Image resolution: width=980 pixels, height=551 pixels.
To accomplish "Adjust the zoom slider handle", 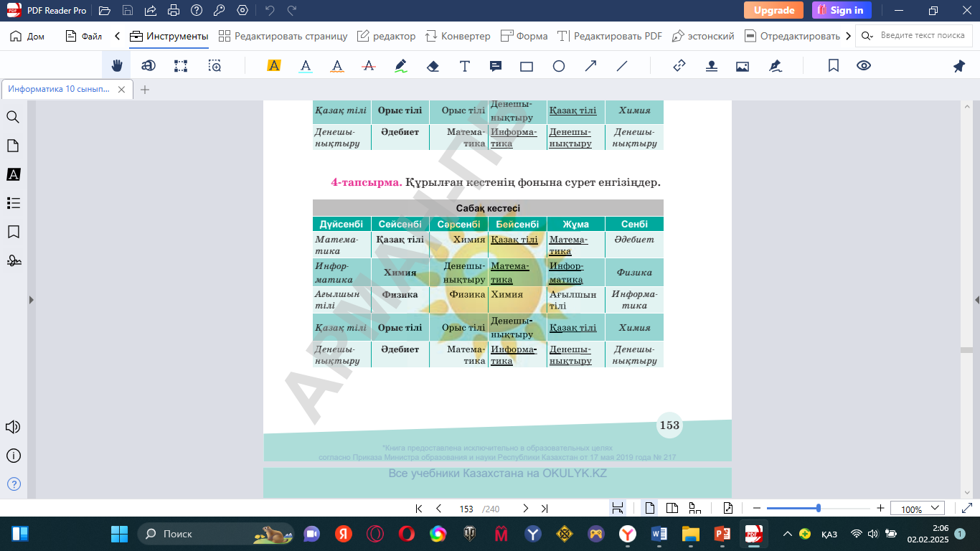I will pyautogui.click(x=819, y=508).
